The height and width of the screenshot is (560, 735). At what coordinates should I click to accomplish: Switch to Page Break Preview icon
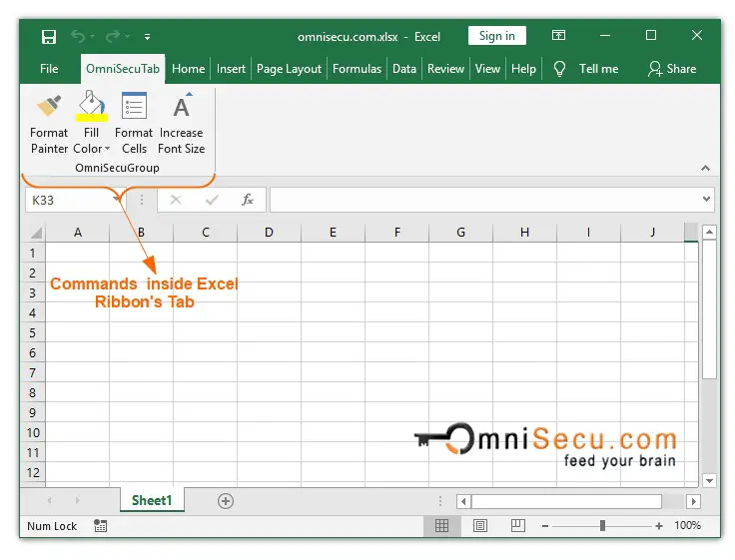click(518, 526)
